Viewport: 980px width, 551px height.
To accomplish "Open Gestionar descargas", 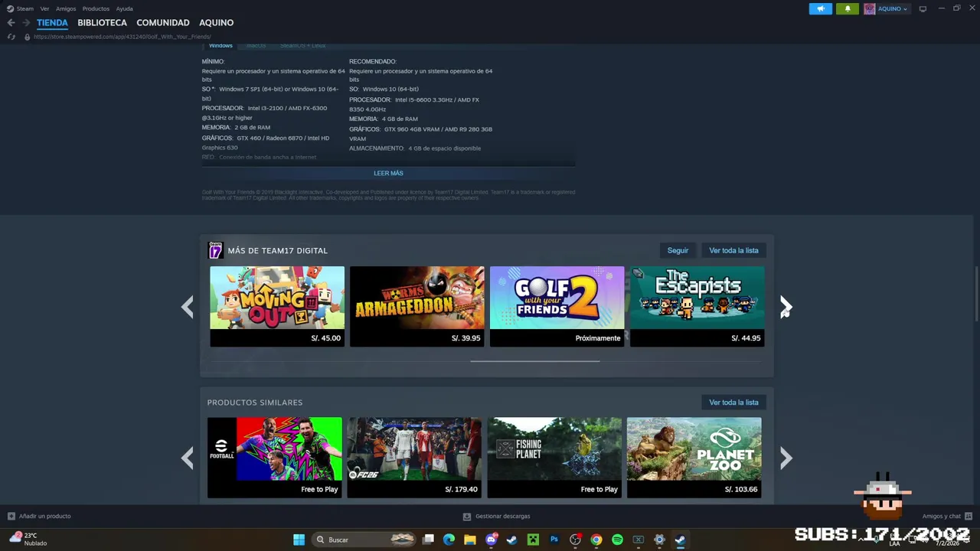I will pos(497,517).
